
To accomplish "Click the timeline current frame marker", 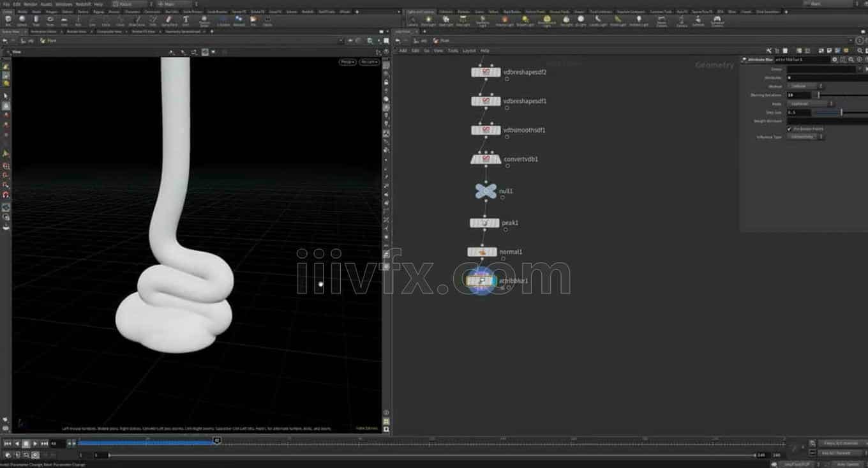I will (x=217, y=441).
